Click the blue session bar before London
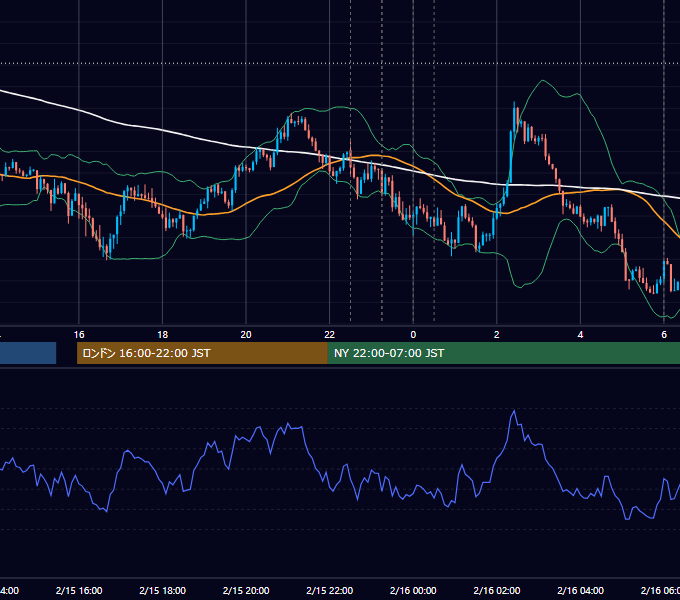 pos(28,353)
